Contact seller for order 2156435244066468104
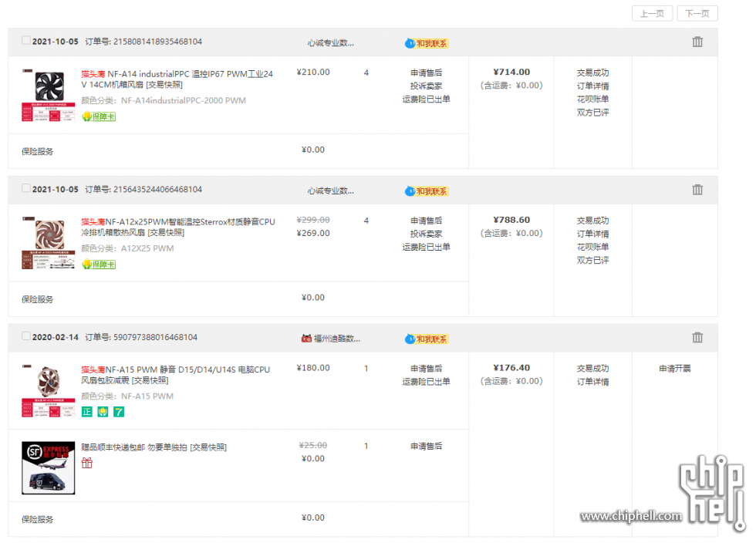Screen dimensions: 756x543 tap(427, 191)
